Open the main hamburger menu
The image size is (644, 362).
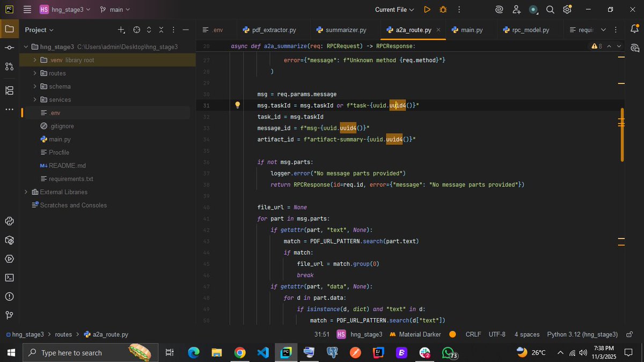(x=27, y=10)
